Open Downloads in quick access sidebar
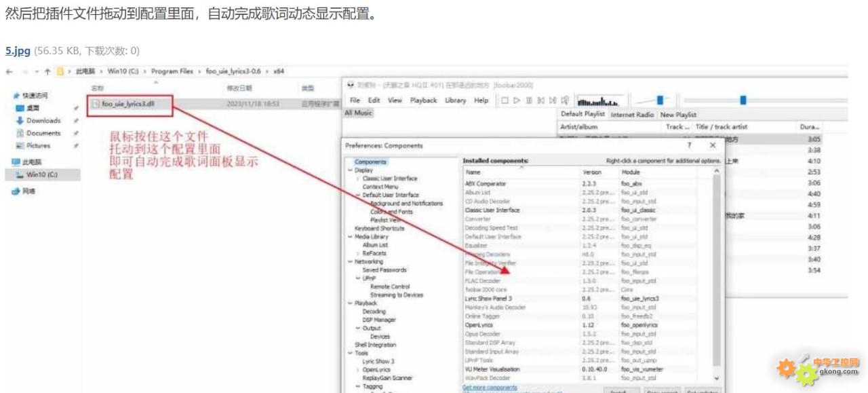This screenshot has height=393, width=868. point(43,121)
